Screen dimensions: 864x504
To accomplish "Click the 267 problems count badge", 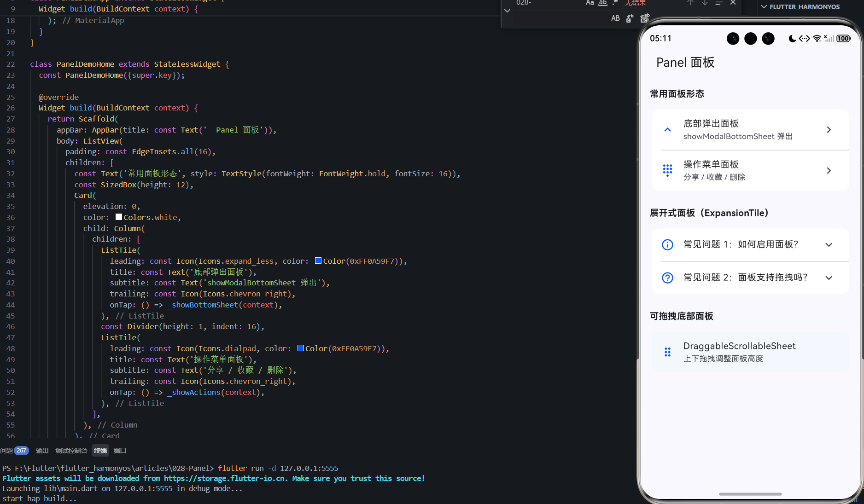I will click(21, 451).
